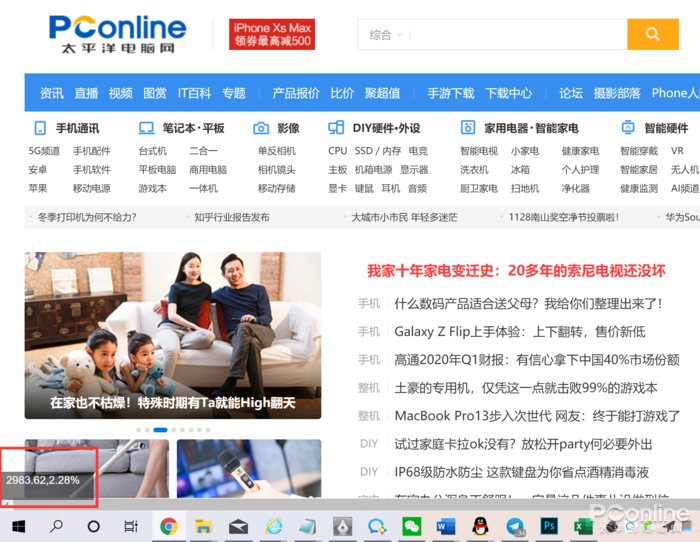The image size is (700, 542).
Task: Open 手游下载 in the navigation bar
Action: tap(451, 93)
